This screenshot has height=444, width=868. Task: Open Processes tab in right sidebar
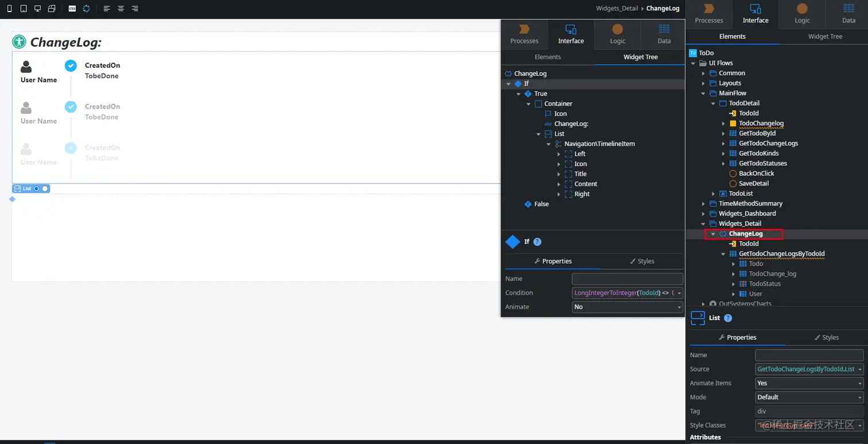pyautogui.click(x=709, y=14)
